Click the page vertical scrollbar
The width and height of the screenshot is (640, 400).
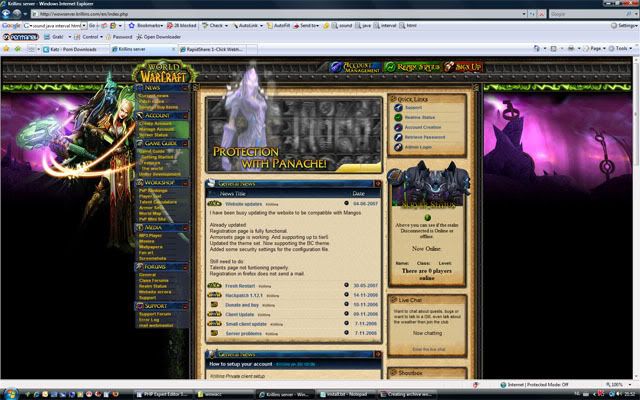tap(636, 218)
